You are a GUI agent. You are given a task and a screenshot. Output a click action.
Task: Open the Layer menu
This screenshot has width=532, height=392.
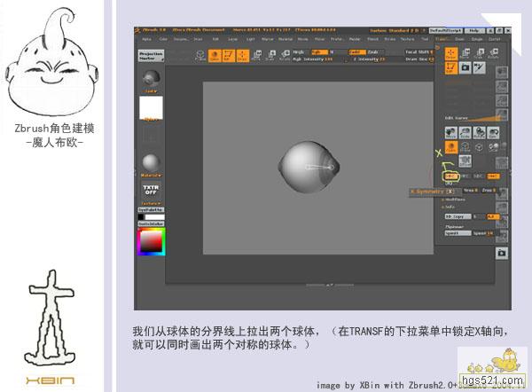click(232, 39)
